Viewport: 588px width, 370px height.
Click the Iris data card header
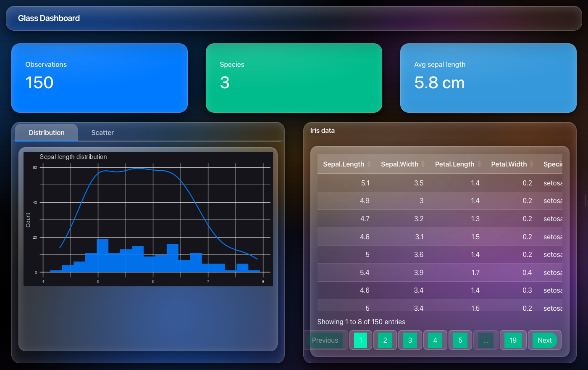pos(440,131)
